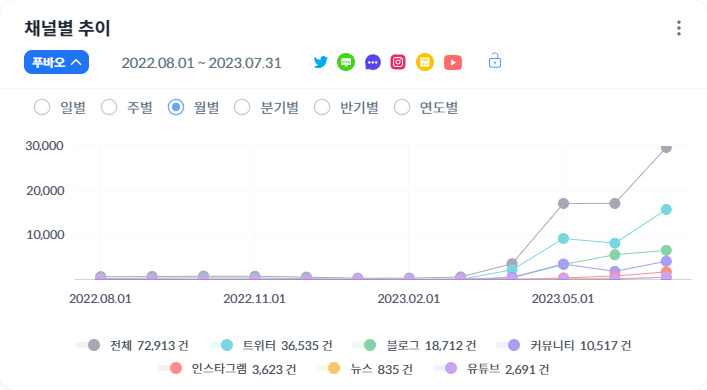Click the yellow news channel icon
This screenshot has height=390, width=707.
click(x=425, y=62)
